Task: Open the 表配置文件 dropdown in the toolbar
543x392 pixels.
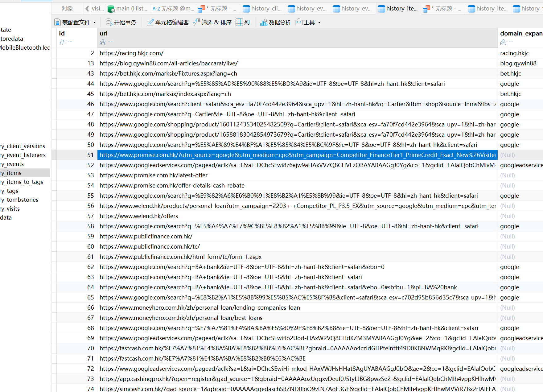Action: [75, 22]
